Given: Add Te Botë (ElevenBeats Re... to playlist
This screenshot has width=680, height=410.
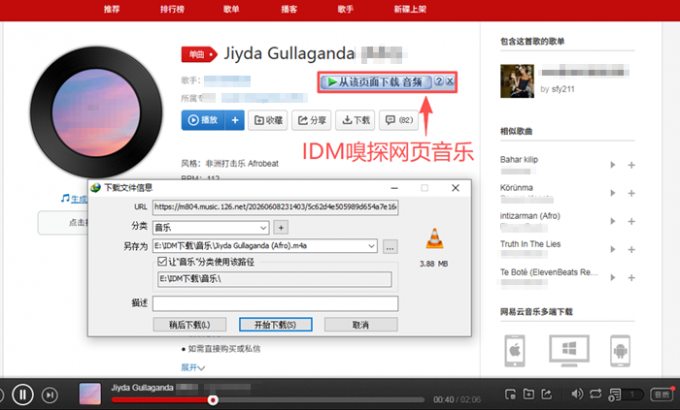Looking at the screenshot, I should [x=631, y=278].
